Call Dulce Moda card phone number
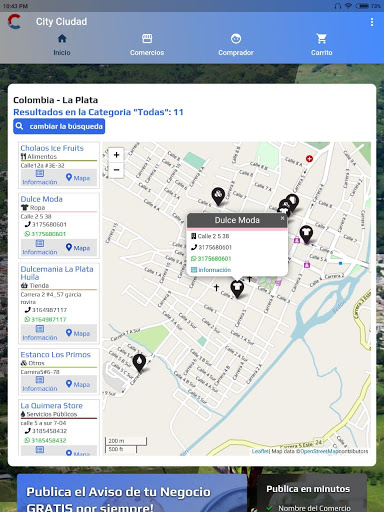The height and width of the screenshot is (512, 384). [45, 224]
